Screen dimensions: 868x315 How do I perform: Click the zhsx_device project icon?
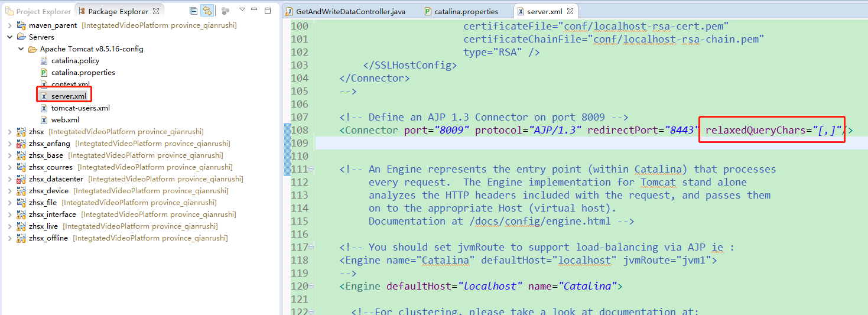[22, 190]
